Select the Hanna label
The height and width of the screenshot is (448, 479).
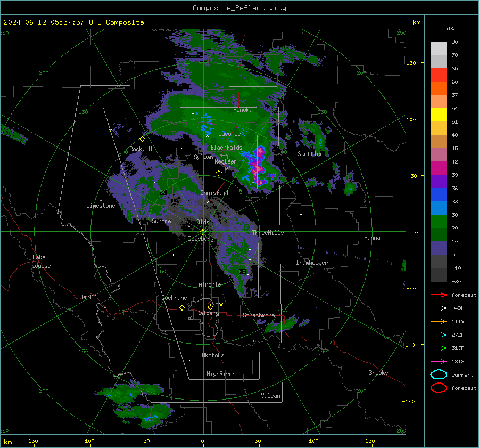[x=372, y=238]
